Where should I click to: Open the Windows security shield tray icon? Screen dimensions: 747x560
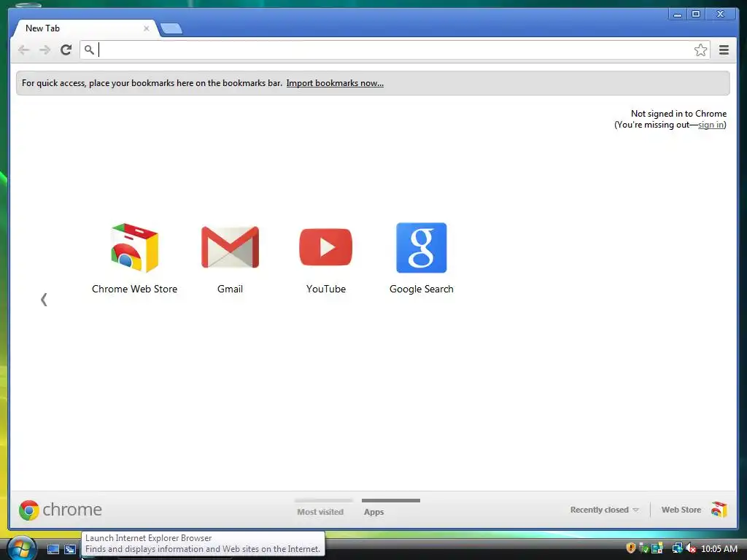pos(631,548)
